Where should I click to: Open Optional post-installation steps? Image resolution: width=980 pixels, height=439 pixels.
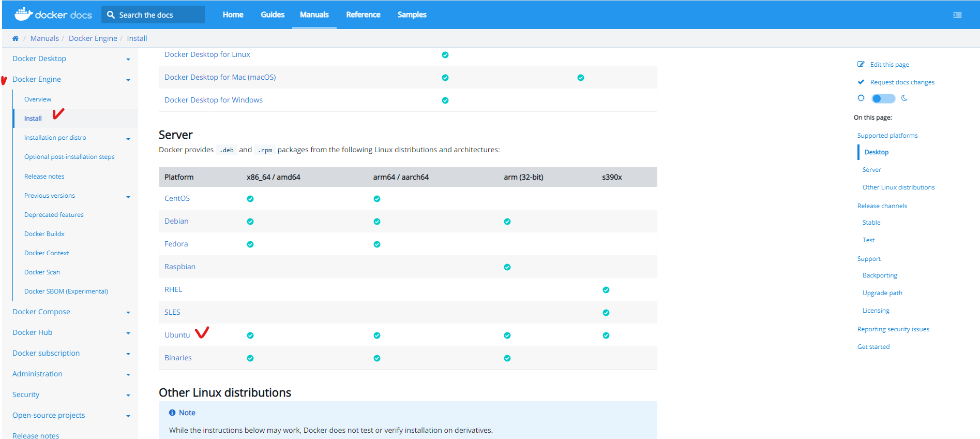(69, 157)
